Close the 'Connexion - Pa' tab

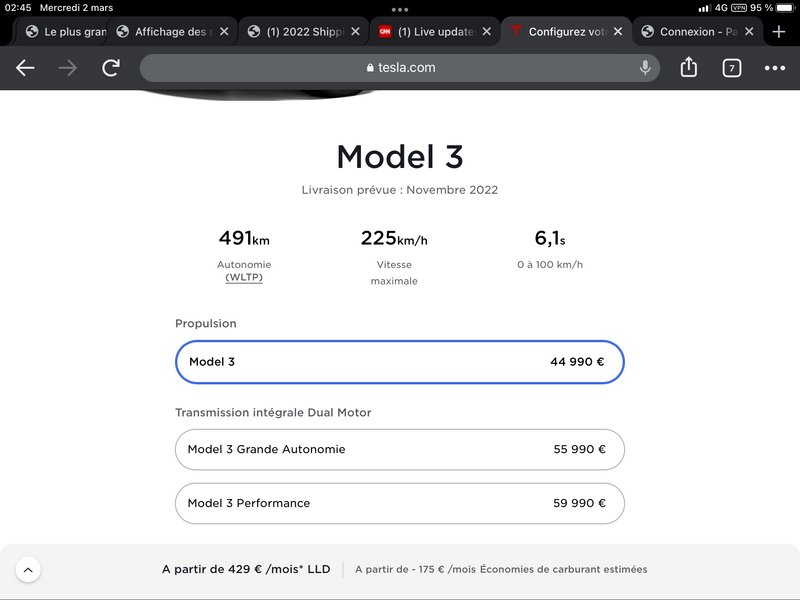point(749,32)
